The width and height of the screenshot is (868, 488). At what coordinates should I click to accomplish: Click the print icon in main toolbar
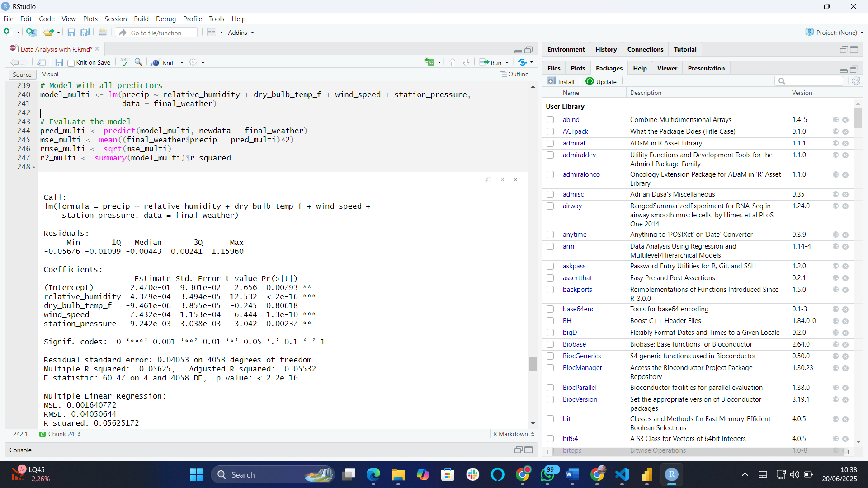(x=103, y=33)
